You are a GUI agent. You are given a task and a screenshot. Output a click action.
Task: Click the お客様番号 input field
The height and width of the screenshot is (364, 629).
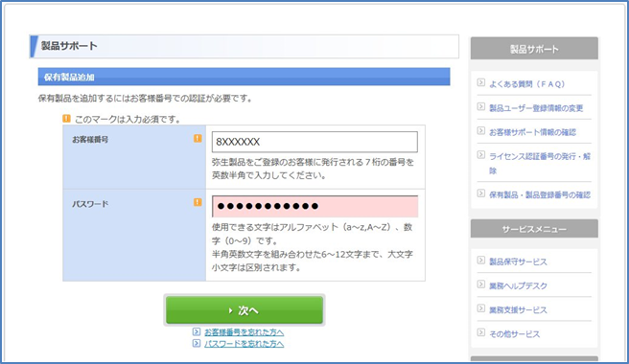pos(314,142)
